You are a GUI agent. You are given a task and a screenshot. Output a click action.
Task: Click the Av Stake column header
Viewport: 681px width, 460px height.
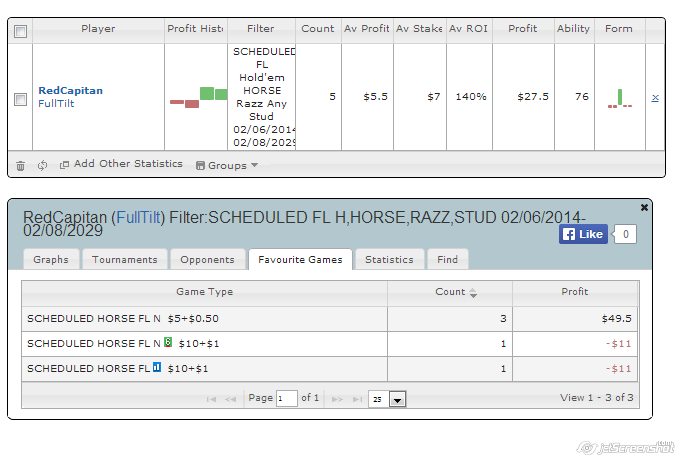click(x=420, y=29)
